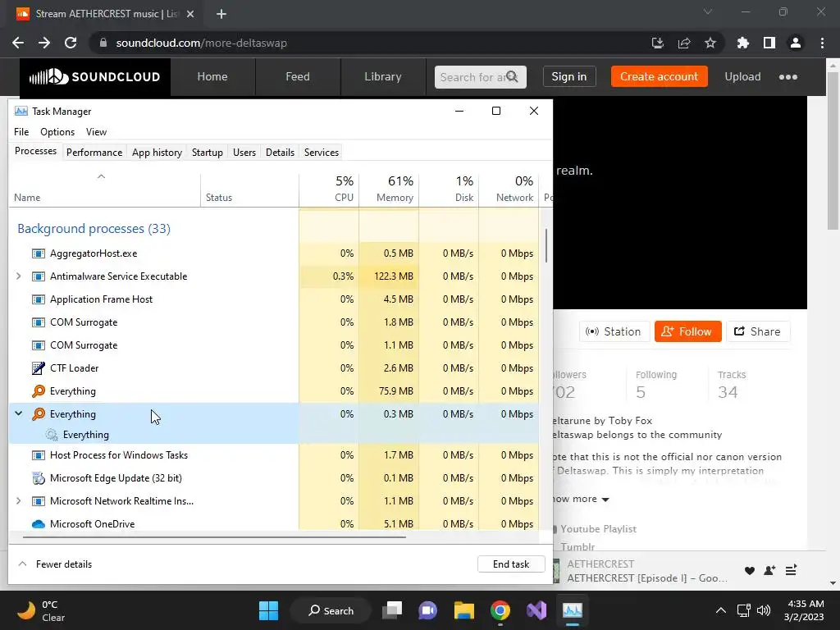The image size is (840, 630).
Task: Open the Chat app in the taskbar
Action: click(x=427, y=610)
